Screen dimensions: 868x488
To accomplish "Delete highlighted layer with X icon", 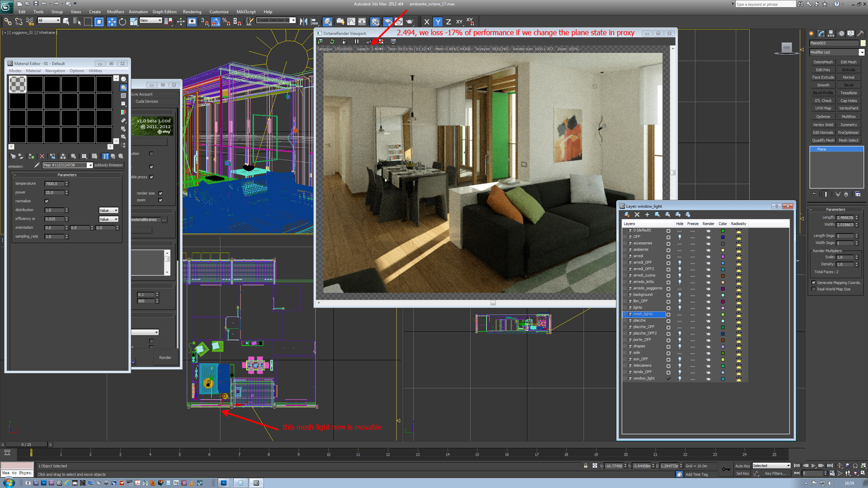I will tap(637, 215).
